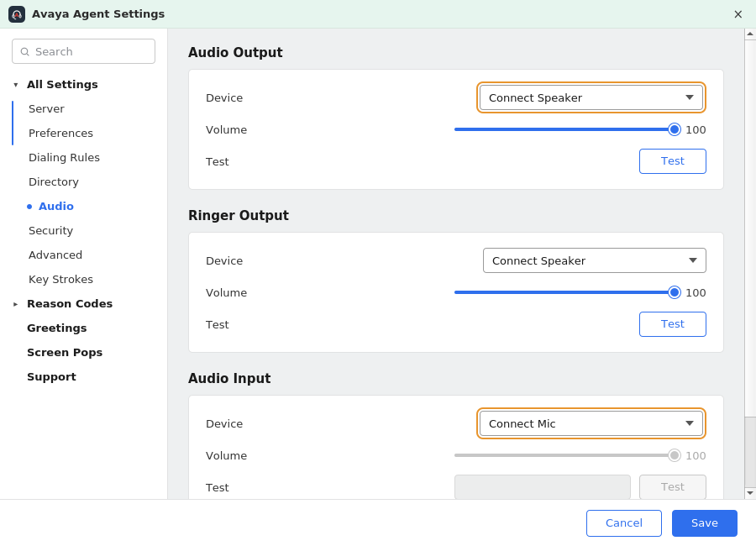Test the Ringer Output device
The height and width of the screenshot is (546, 756).
click(x=673, y=324)
